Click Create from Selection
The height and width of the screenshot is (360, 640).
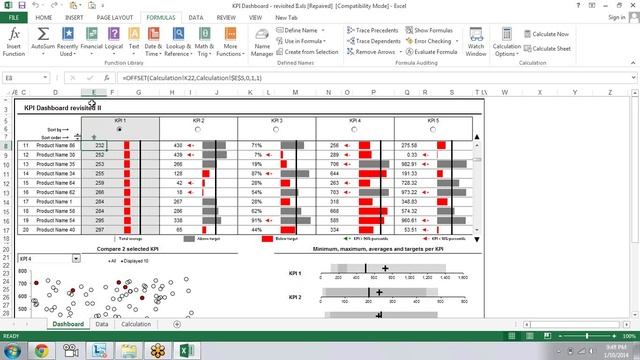307,52
